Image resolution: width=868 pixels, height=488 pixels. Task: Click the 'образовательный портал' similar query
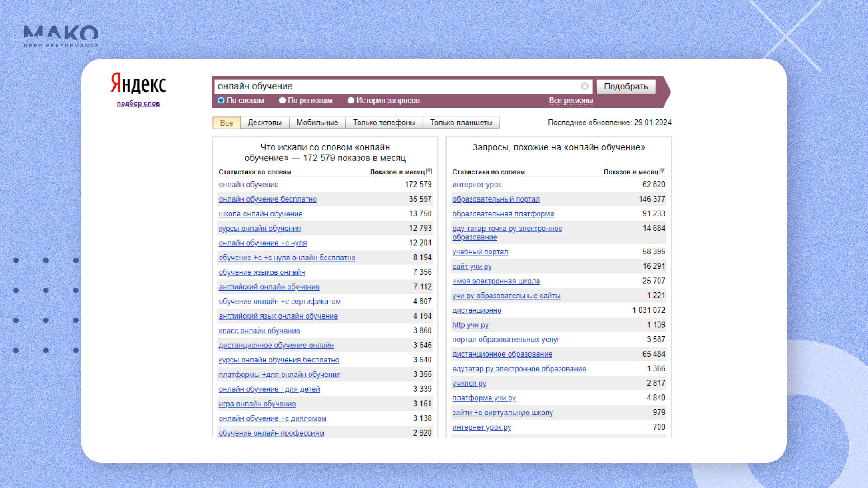tap(496, 199)
